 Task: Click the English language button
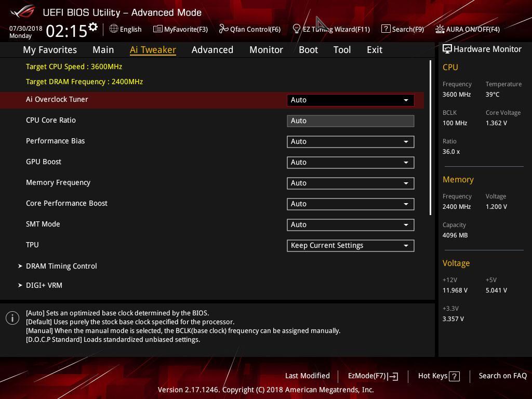click(126, 29)
